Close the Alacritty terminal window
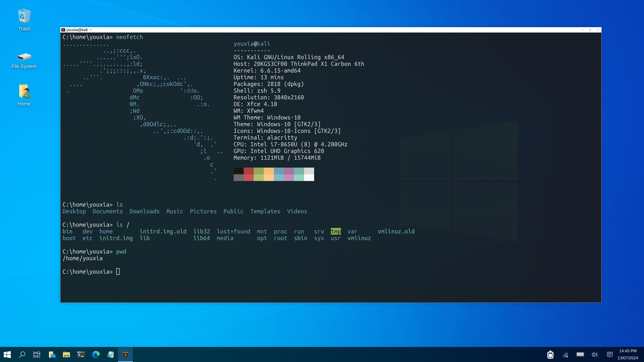 pyautogui.click(x=598, y=30)
